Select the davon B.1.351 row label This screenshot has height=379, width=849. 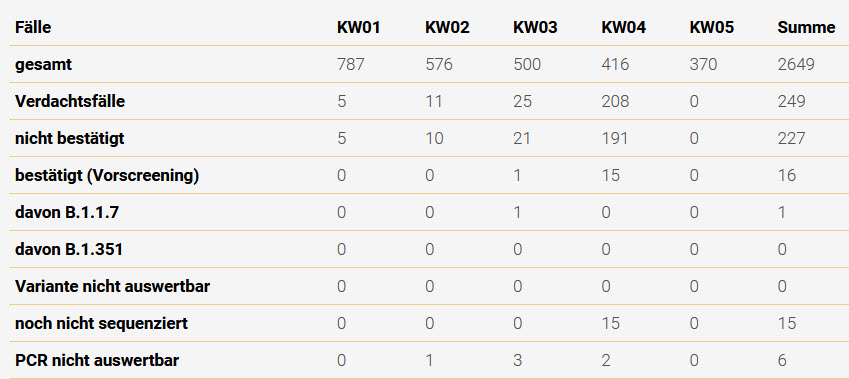pos(69,249)
